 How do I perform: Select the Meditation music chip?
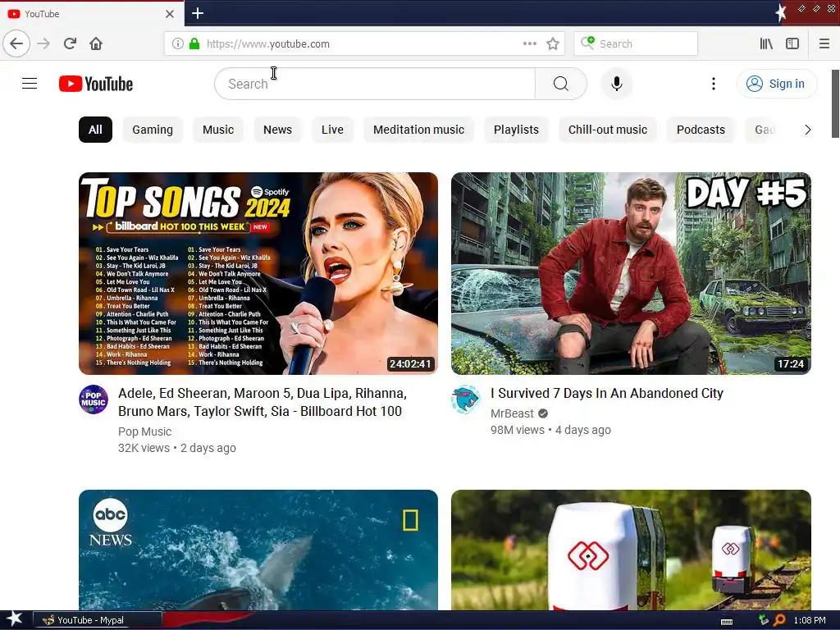[418, 130]
